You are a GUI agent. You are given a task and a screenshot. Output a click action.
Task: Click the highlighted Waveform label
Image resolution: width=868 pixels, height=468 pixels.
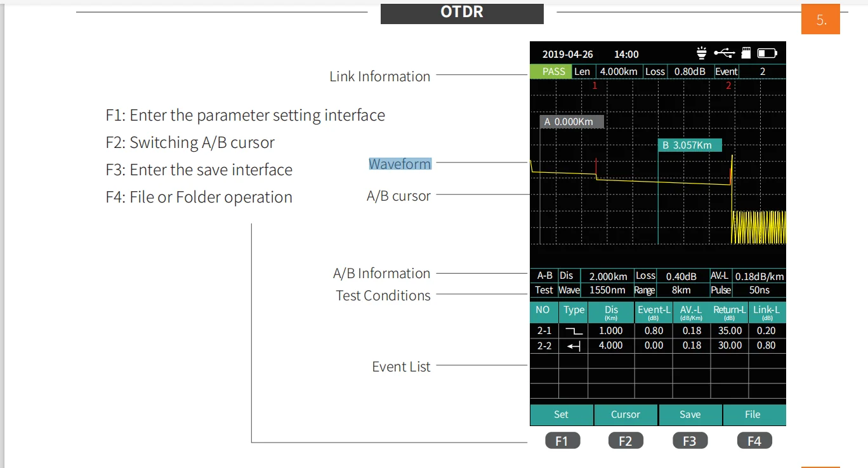(x=400, y=164)
